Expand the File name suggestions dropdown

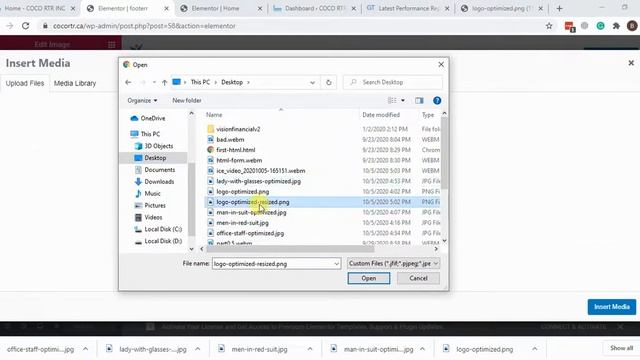pos(336,264)
